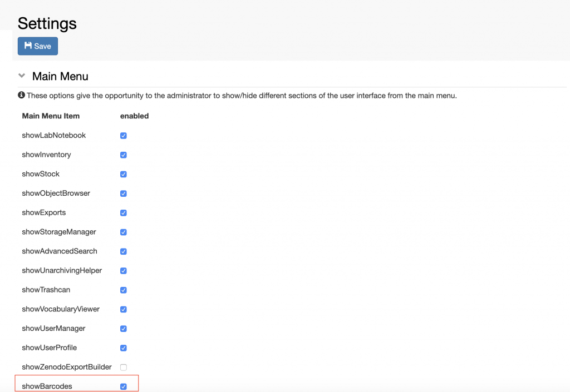The width and height of the screenshot is (570, 392).
Task: Disable showUnarchivingHelper checkbox
Action: coord(124,271)
